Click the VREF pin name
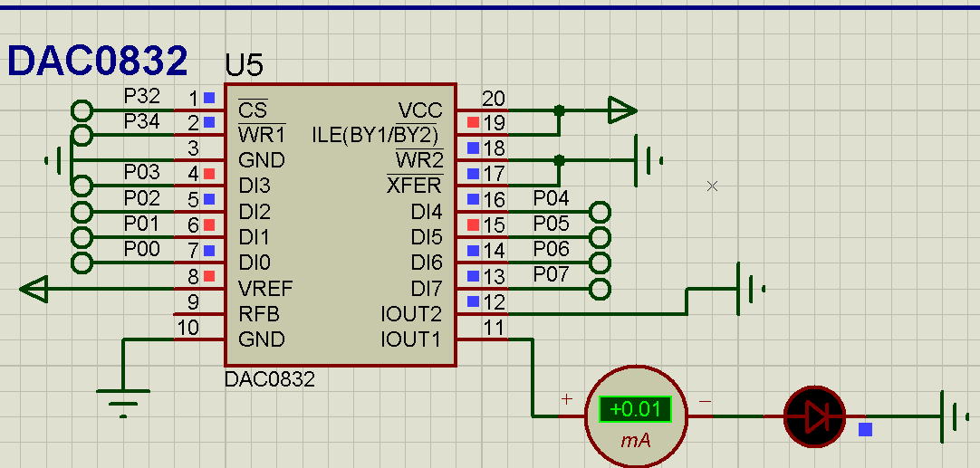Screen dimensions: 980x468 tap(265, 288)
